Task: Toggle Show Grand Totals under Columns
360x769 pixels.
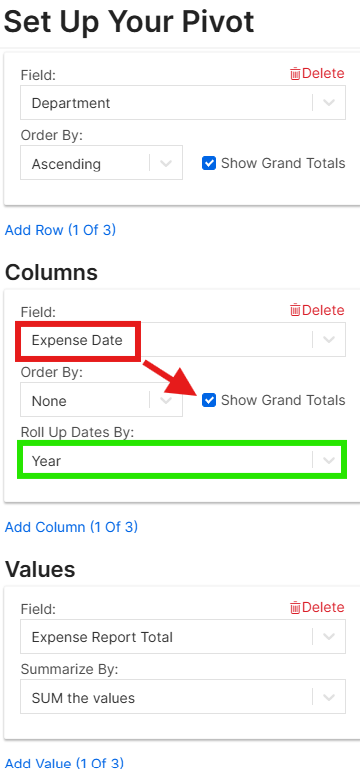Action: (x=209, y=400)
